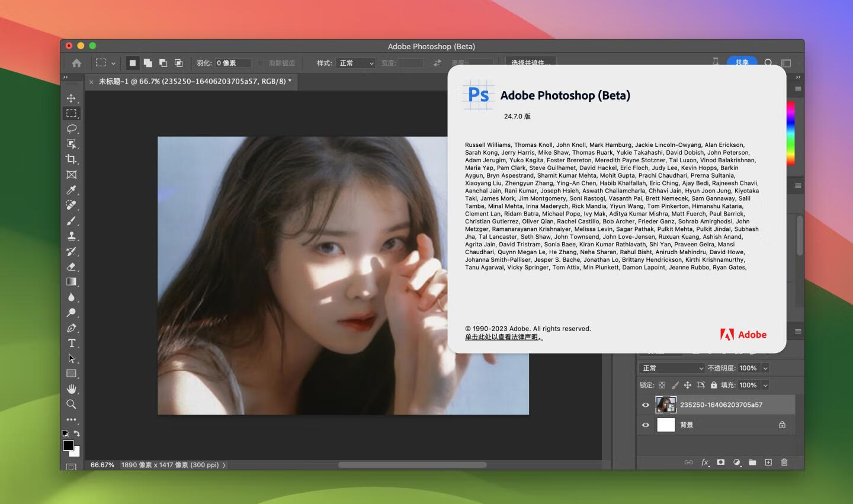Select the Brush tool

click(71, 221)
